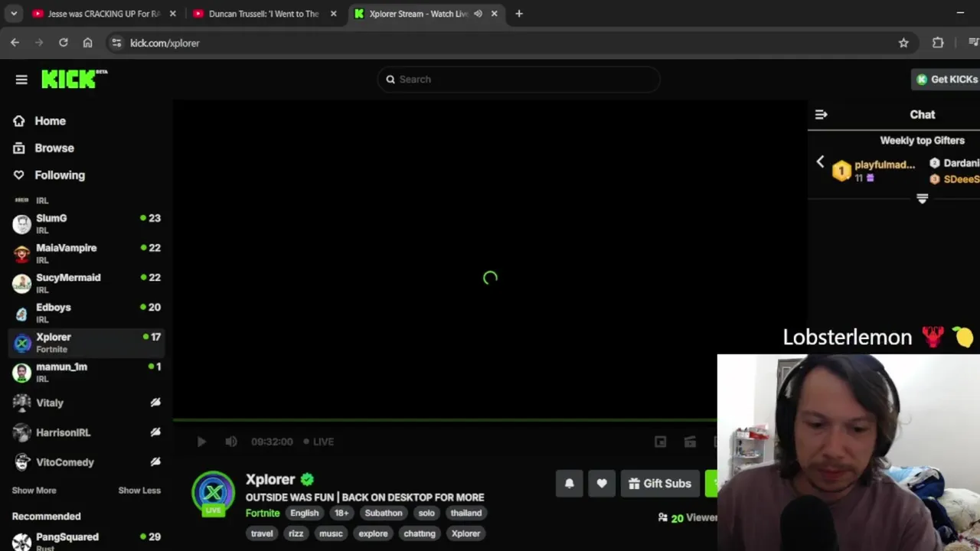Image resolution: width=980 pixels, height=551 pixels.
Task: Expand Weekly top Gifters dropdown arrow
Action: click(x=922, y=198)
